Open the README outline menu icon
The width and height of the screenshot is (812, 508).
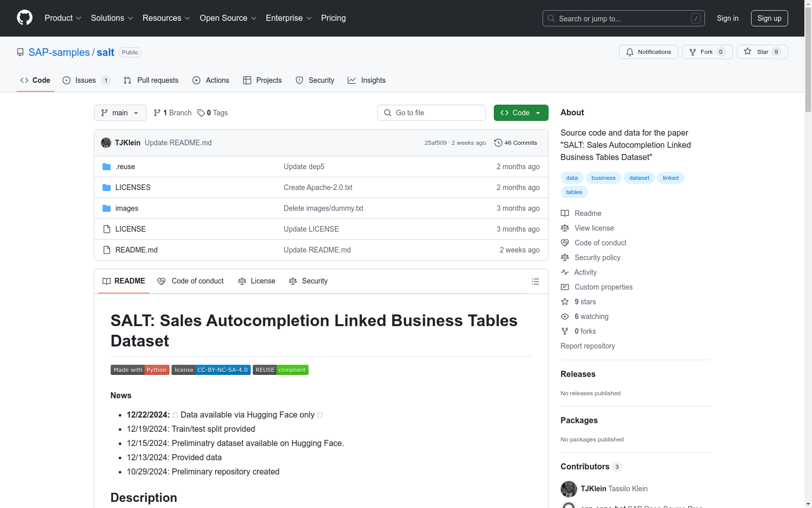pyautogui.click(x=535, y=281)
